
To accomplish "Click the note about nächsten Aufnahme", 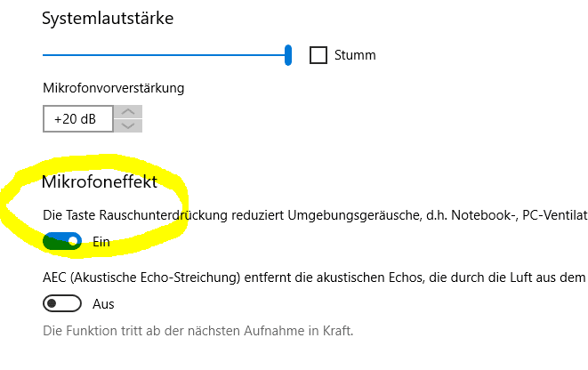I will [197, 332].
